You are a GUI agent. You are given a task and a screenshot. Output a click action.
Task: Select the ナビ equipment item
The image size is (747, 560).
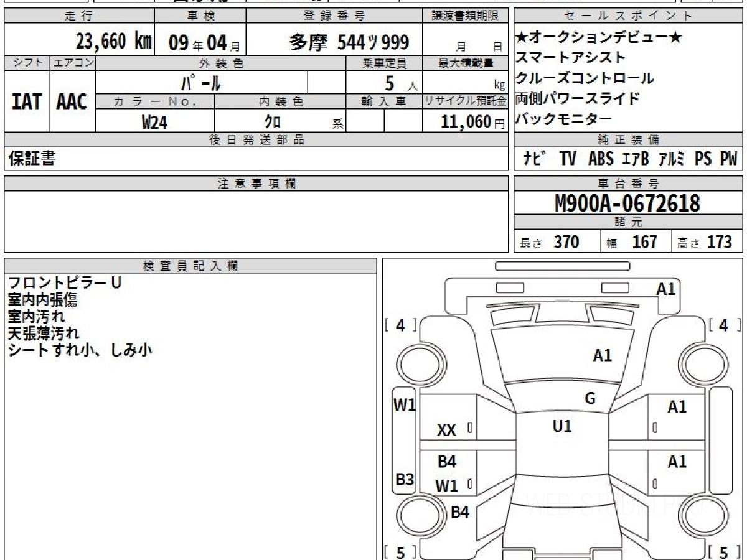coord(534,159)
